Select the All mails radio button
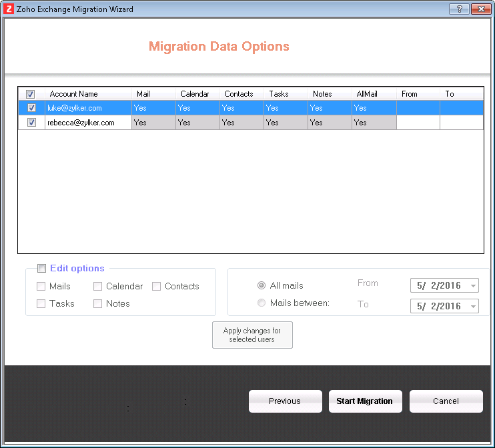Screen dimensions: 495x448 (262, 286)
